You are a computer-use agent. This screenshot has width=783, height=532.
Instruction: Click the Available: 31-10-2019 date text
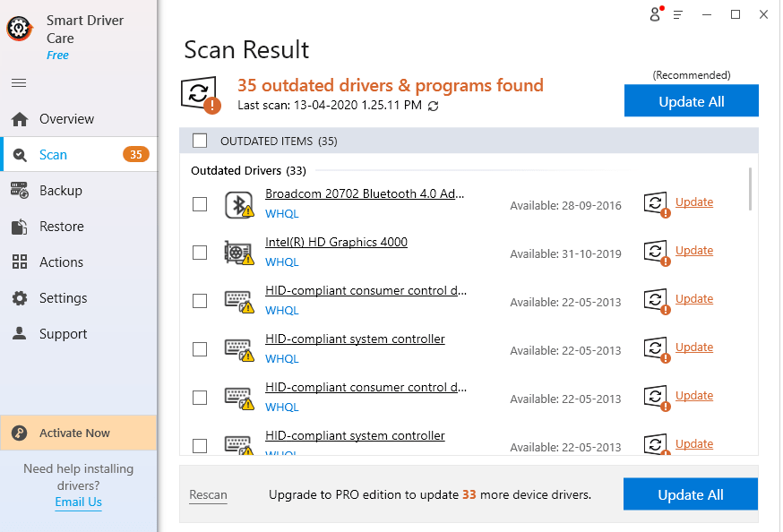(x=565, y=254)
